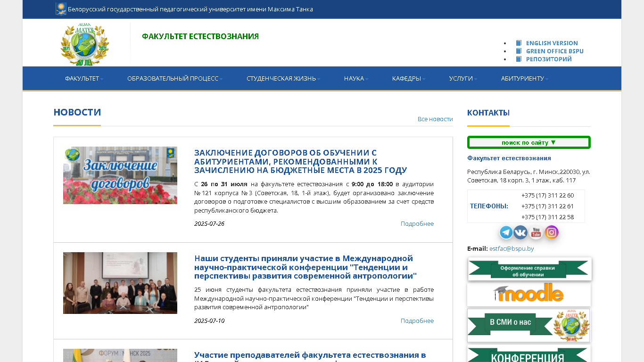The height and width of the screenshot is (362, 644).
Task: Open the «Заключение договоров» news thumbnail
Action: pos(120,175)
